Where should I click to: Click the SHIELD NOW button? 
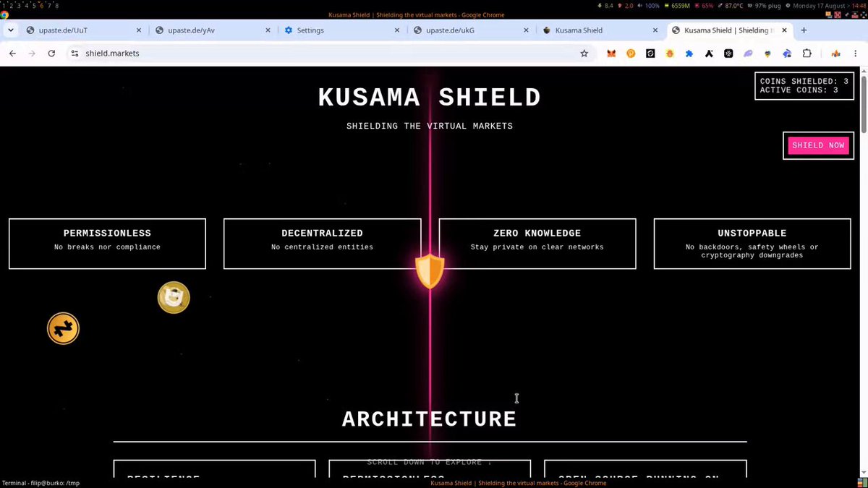[x=818, y=145]
